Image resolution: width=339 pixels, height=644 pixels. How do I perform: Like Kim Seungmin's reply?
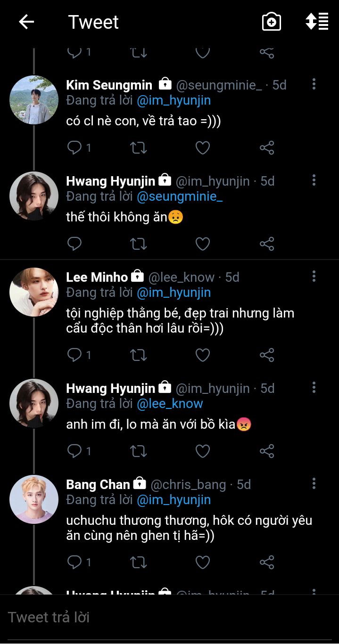203,148
